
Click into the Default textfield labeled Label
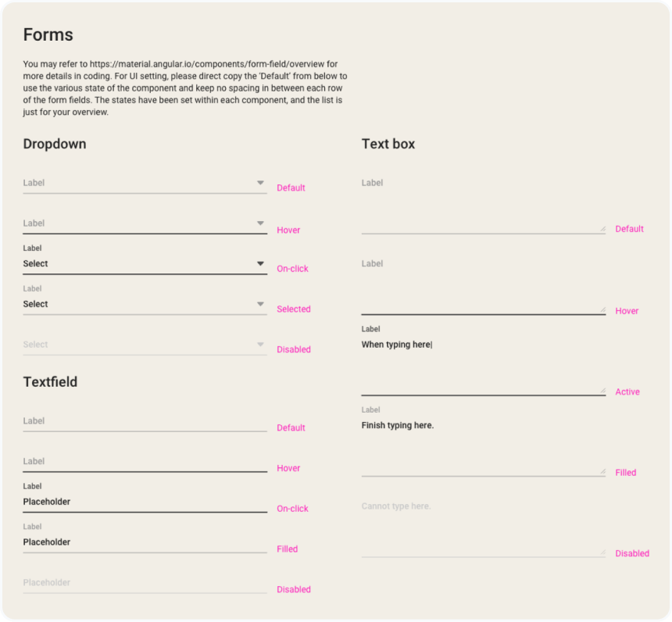(145, 421)
